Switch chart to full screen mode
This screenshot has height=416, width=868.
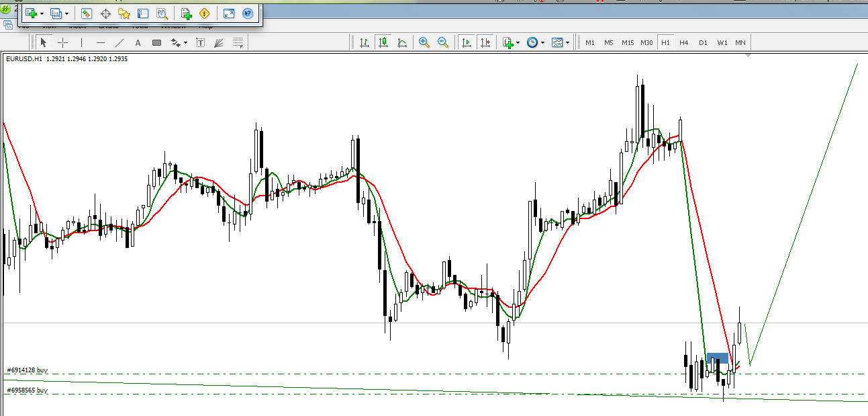pyautogui.click(x=229, y=13)
